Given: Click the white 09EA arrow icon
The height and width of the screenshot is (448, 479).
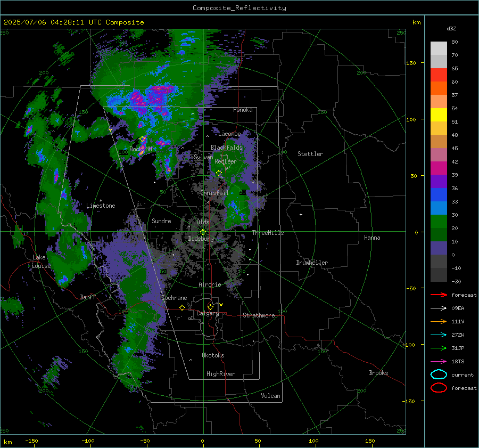Looking at the screenshot, I should (x=439, y=308).
